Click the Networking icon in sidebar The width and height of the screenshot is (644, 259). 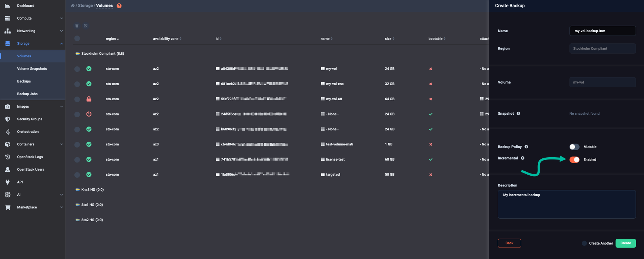(7, 31)
